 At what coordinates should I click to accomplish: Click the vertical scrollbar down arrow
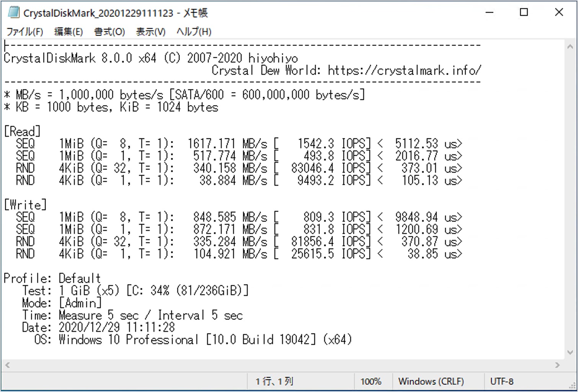570,352
